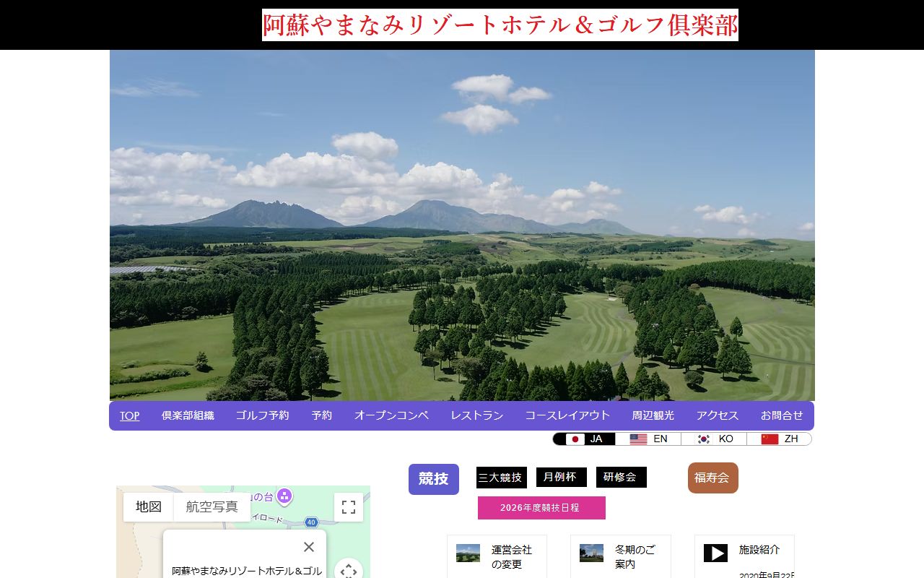Open 周辺観光 navigation item
This screenshot has height=578, width=924.
pyautogui.click(x=653, y=415)
